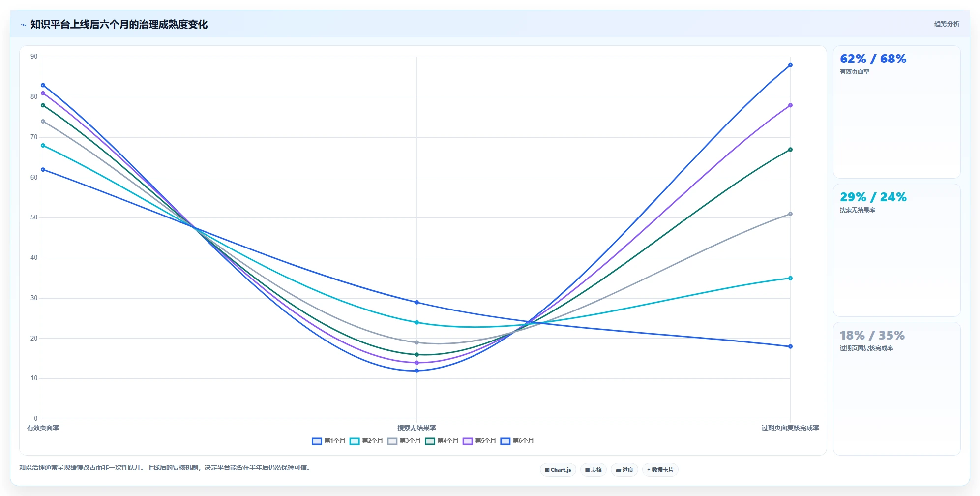Select the 62% / 68% stat value
This screenshot has width=980, height=496.
pos(873,59)
